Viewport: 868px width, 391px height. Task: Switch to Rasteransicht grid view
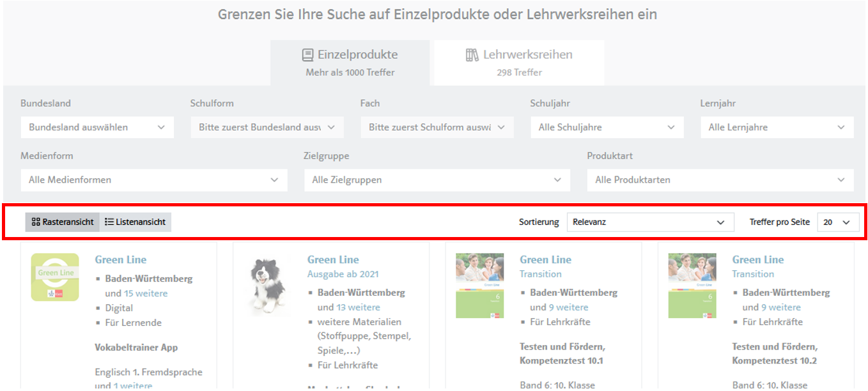pos(63,222)
